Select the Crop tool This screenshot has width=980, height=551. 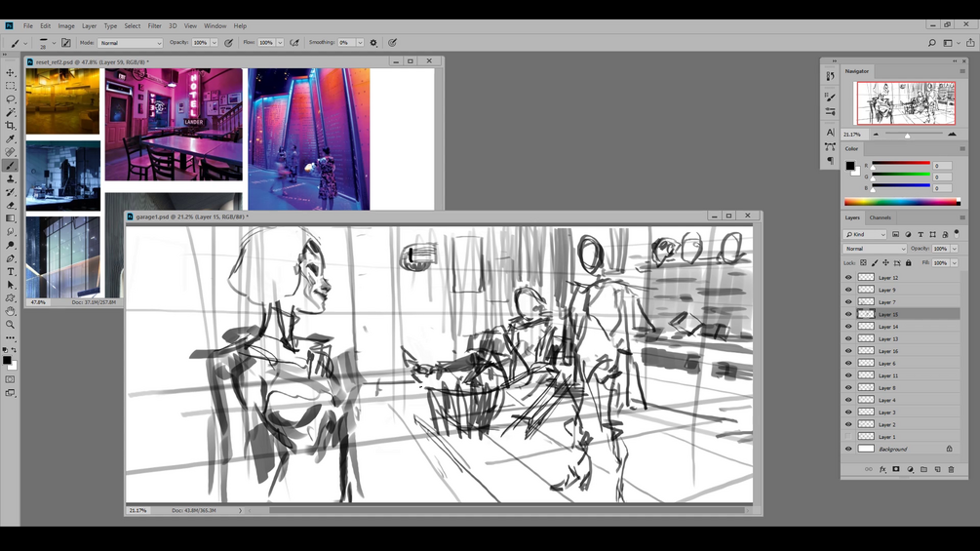pyautogui.click(x=11, y=126)
